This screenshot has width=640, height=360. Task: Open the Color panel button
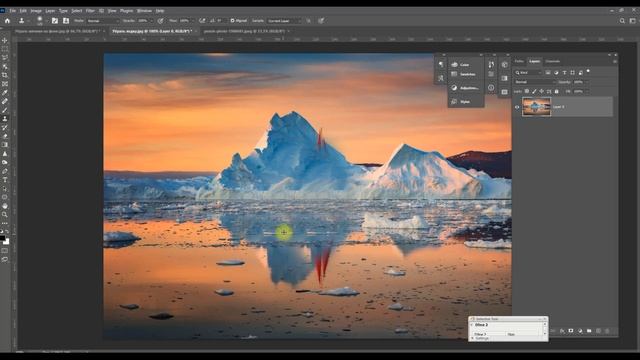pyautogui.click(x=461, y=64)
